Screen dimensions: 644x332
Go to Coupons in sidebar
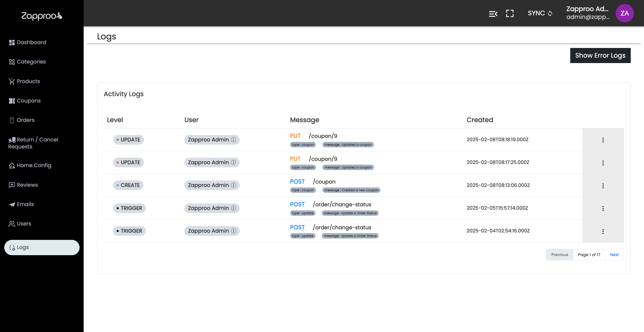click(x=29, y=101)
